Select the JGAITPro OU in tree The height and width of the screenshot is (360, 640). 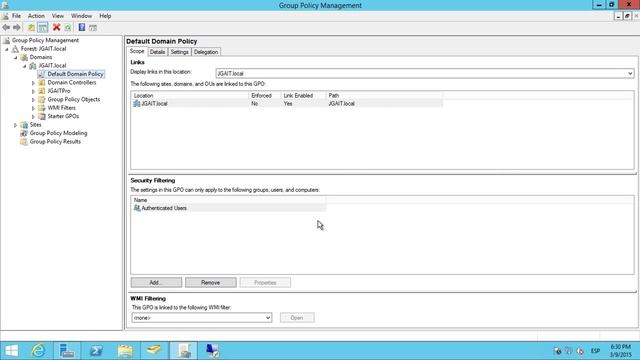point(59,91)
